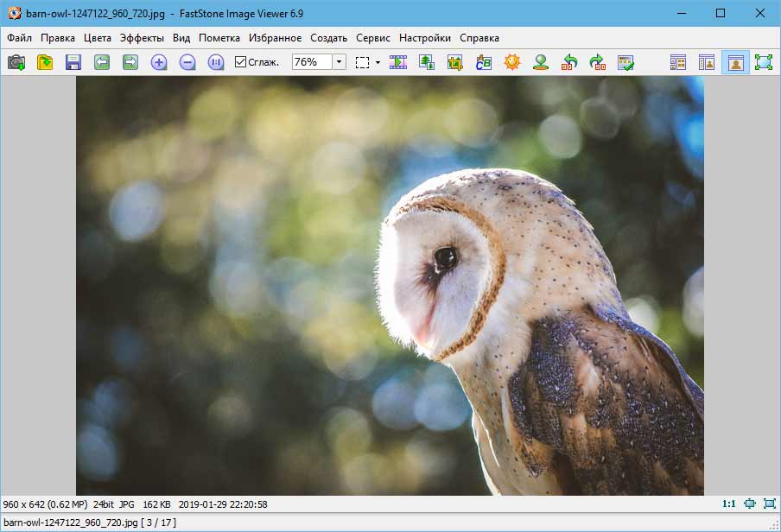Zoom in with the plus magnifier
The height and width of the screenshot is (532, 781).
[x=159, y=62]
